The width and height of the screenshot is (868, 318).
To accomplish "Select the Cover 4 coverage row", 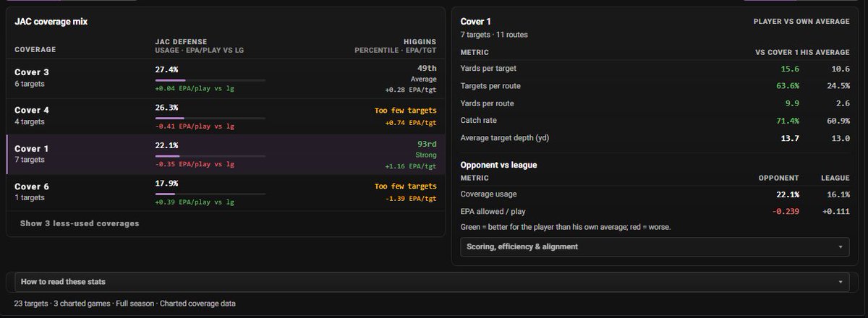I will pos(226,117).
